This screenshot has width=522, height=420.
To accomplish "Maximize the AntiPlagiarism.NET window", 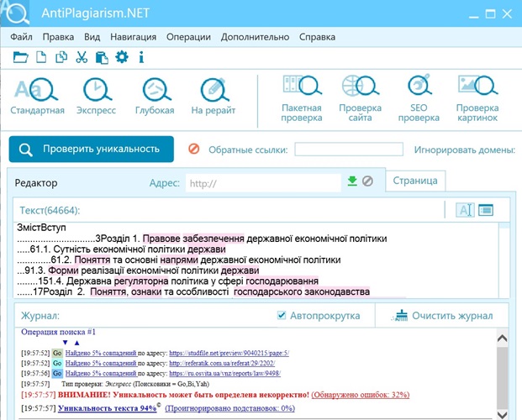I will coord(490,13).
